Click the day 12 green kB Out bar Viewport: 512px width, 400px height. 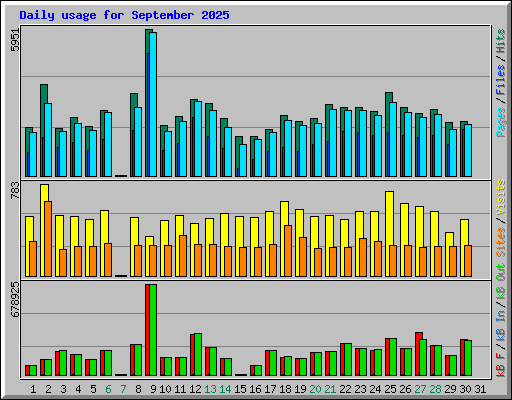[x=198, y=354]
